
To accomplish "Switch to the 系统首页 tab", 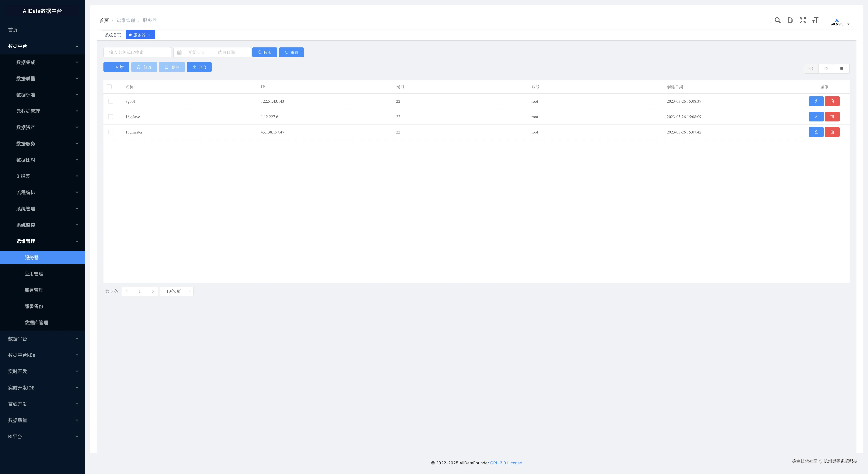I will (x=113, y=35).
